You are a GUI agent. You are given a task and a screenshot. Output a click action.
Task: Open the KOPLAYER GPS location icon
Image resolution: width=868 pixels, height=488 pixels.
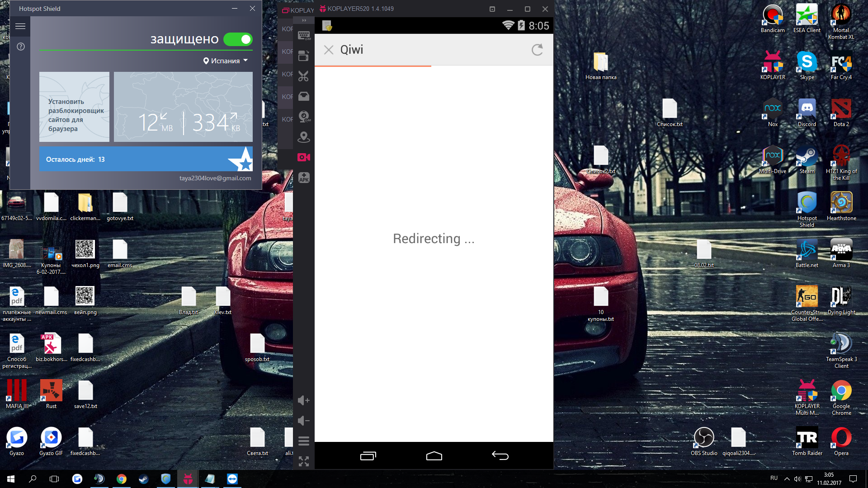coord(304,137)
